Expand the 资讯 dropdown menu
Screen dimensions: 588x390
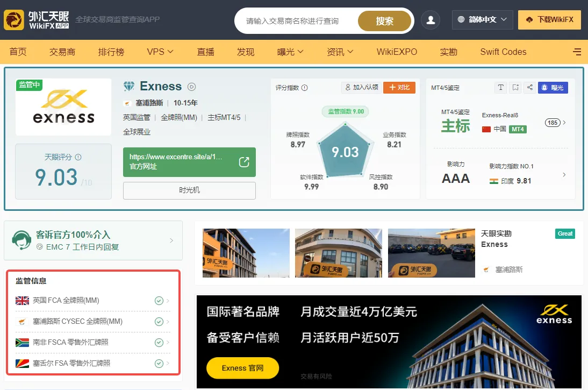[x=340, y=52]
